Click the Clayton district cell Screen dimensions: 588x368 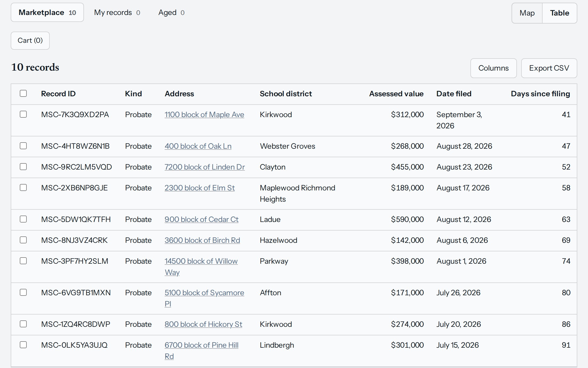pos(273,167)
